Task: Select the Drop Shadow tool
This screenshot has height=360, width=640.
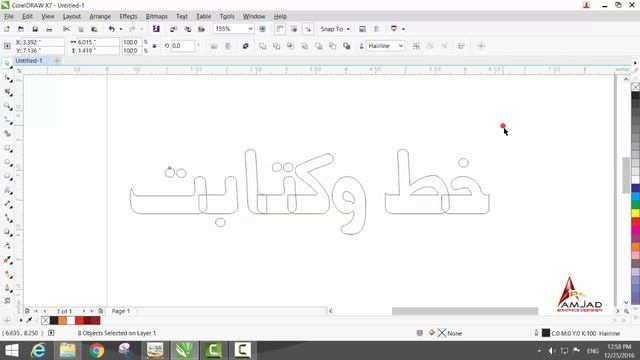Action: click(7, 232)
